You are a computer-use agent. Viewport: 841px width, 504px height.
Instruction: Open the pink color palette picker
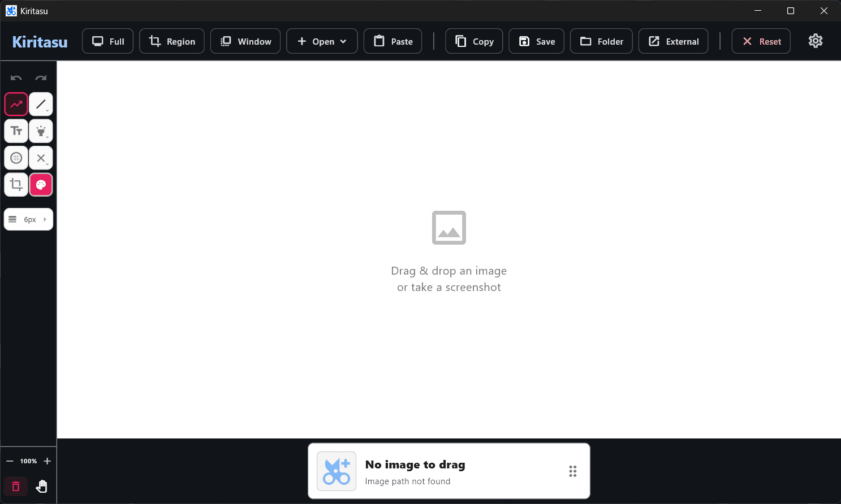(41, 185)
